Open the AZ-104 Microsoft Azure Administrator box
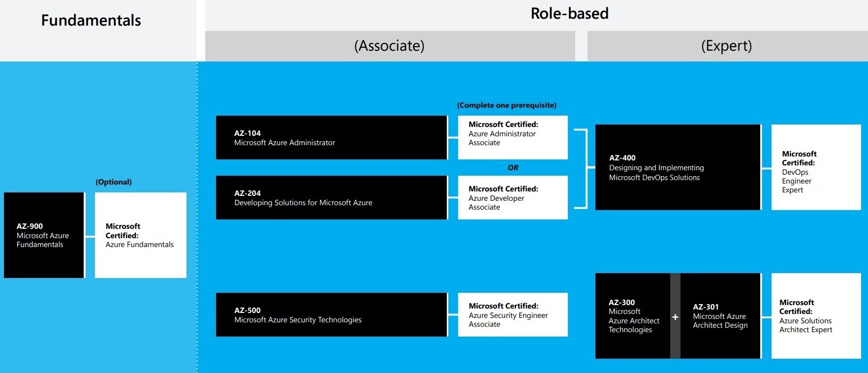Image resolution: width=868 pixels, height=373 pixels. (332, 138)
